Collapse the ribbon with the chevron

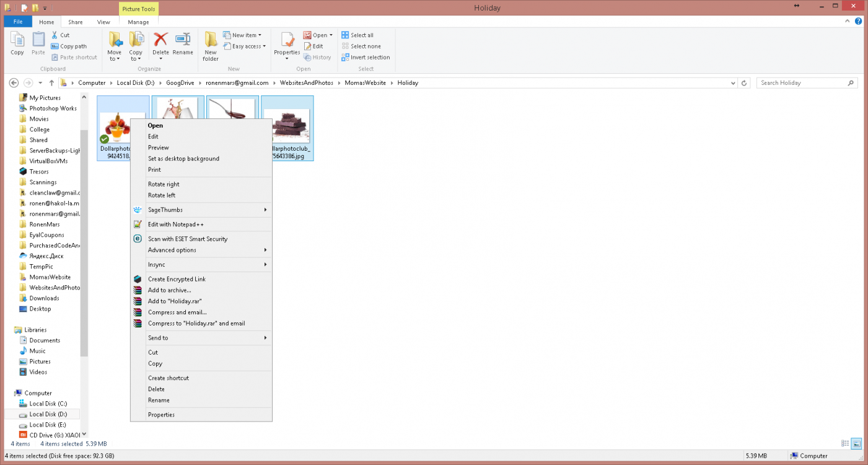pyautogui.click(x=848, y=22)
